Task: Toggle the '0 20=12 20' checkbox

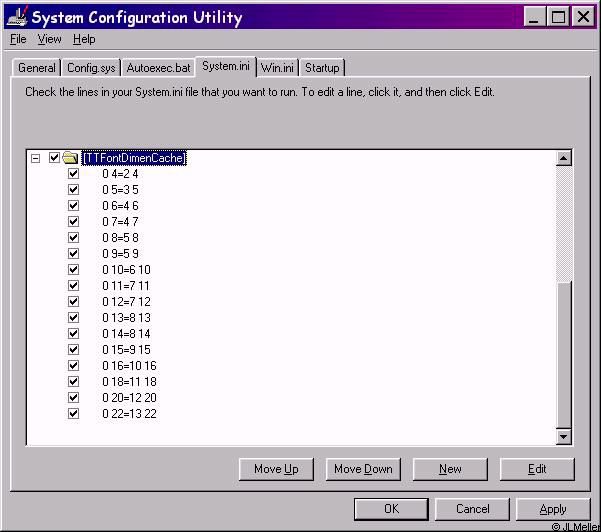Action: coord(73,398)
